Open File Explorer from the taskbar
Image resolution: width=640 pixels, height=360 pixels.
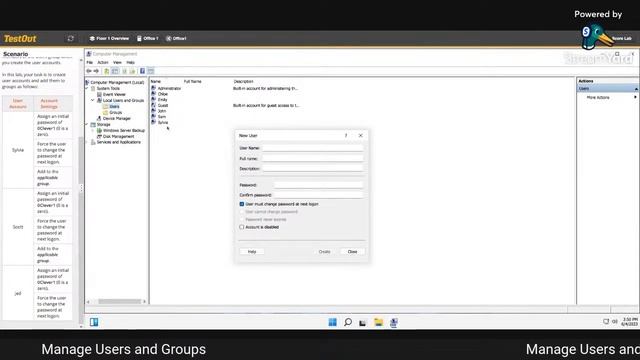[378, 322]
